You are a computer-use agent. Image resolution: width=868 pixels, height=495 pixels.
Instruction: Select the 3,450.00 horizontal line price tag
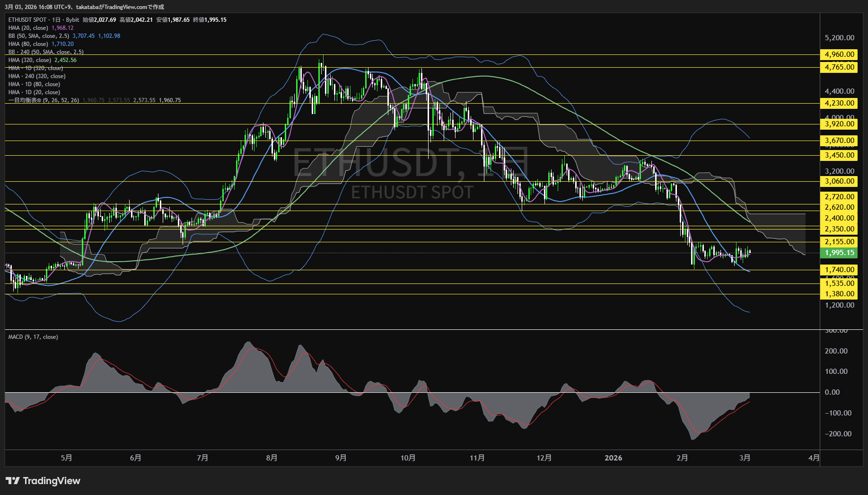tap(840, 155)
